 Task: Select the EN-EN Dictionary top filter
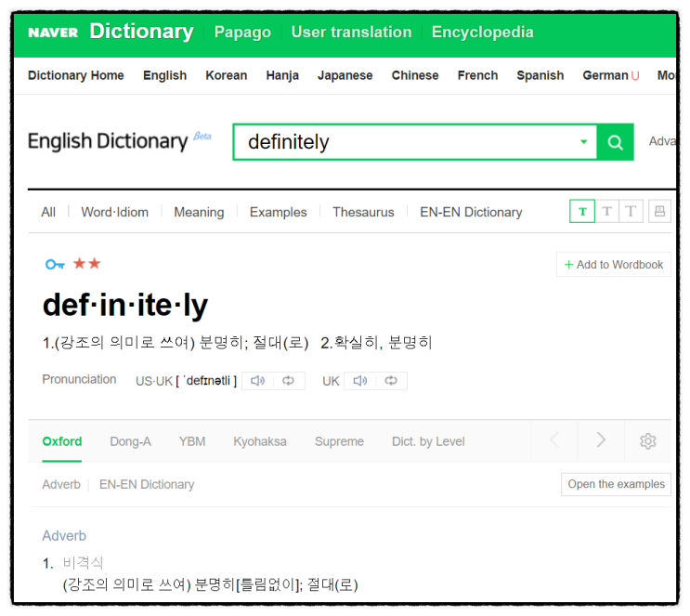(x=471, y=212)
